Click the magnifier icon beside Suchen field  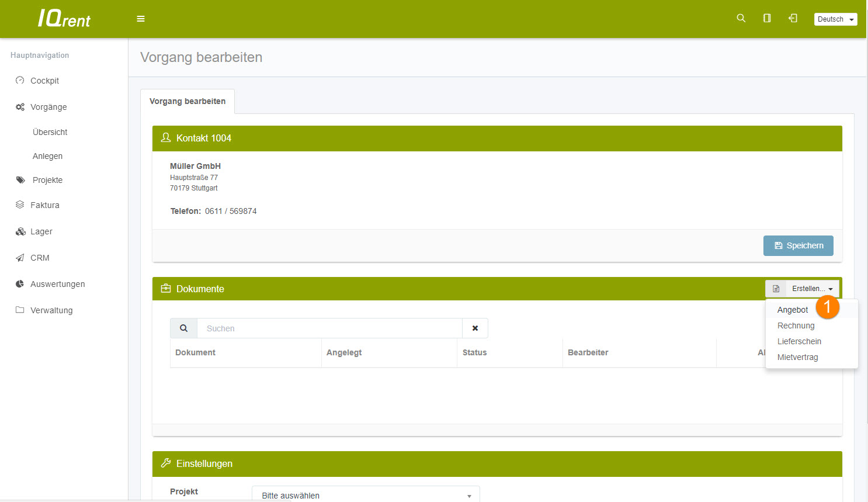tap(184, 328)
